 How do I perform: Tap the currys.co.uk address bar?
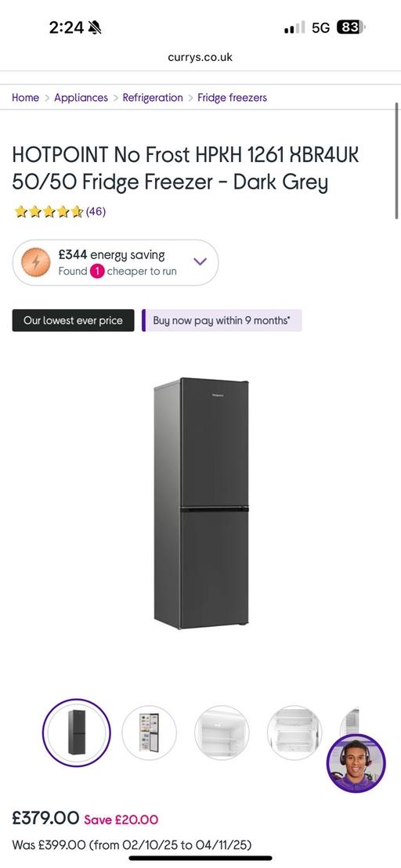(200, 57)
